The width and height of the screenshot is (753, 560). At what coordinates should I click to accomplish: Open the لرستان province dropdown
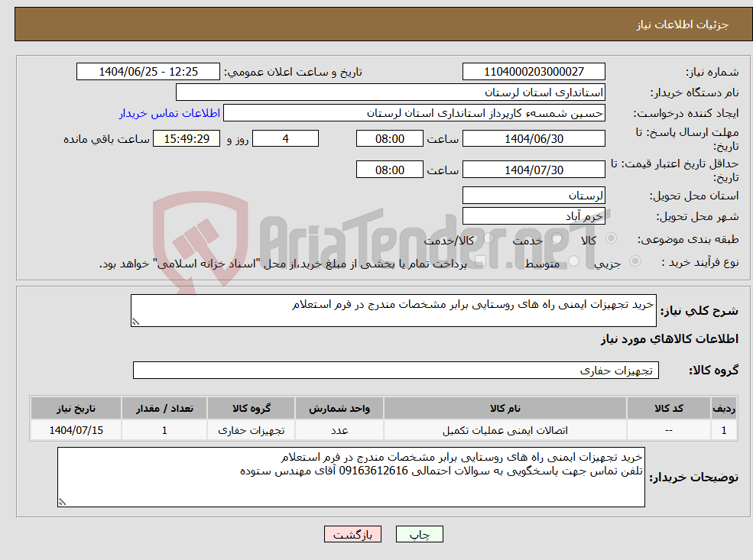(534, 195)
